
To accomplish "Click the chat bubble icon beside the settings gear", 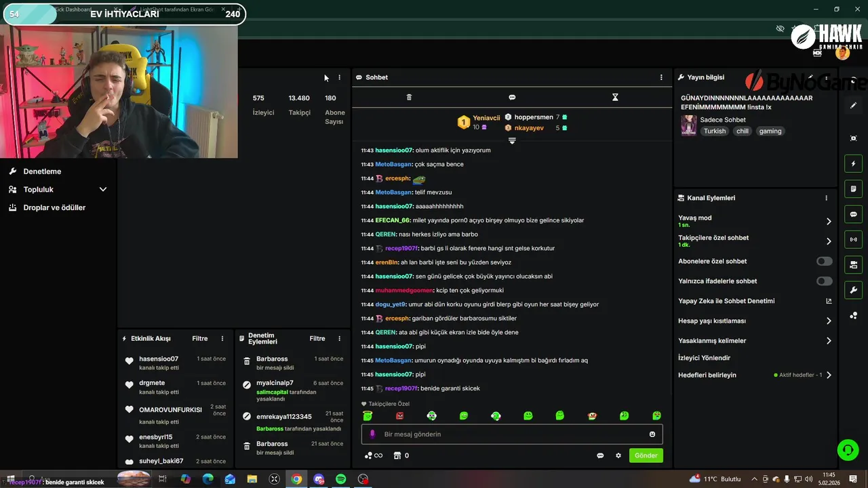I will point(600,455).
